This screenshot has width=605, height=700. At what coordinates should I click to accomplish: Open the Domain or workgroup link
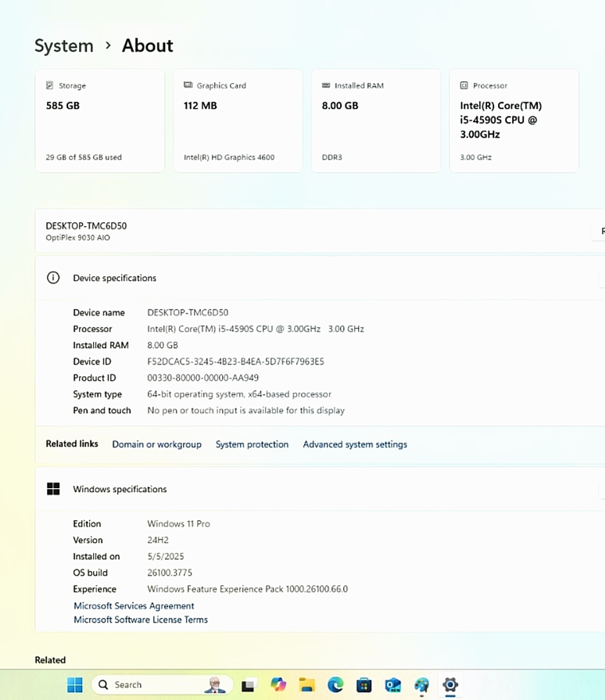pos(156,444)
